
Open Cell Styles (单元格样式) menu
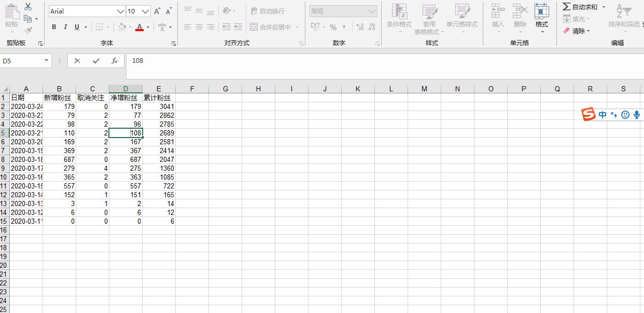pyautogui.click(x=462, y=19)
